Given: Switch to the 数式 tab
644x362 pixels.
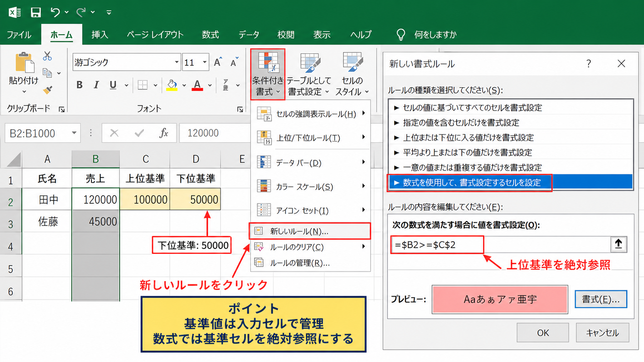Looking at the screenshot, I should pos(210,35).
